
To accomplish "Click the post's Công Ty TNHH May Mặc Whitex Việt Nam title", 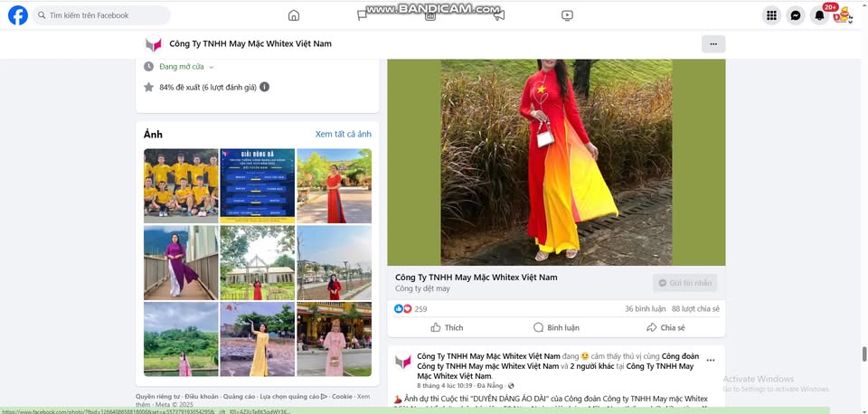I will 476,278.
